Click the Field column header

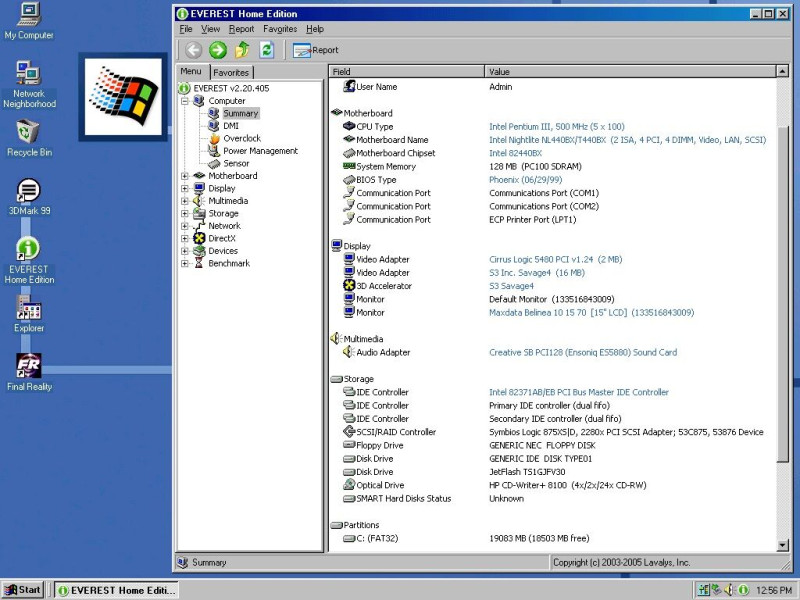click(x=407, y=71)
